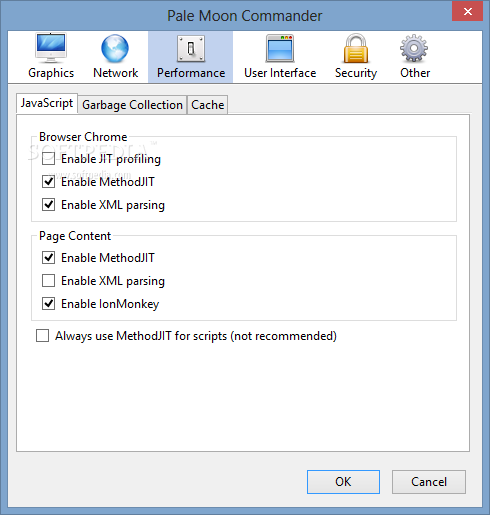
Task: Check Enable XML parsing under Page Content
Action: coord(48,281)
